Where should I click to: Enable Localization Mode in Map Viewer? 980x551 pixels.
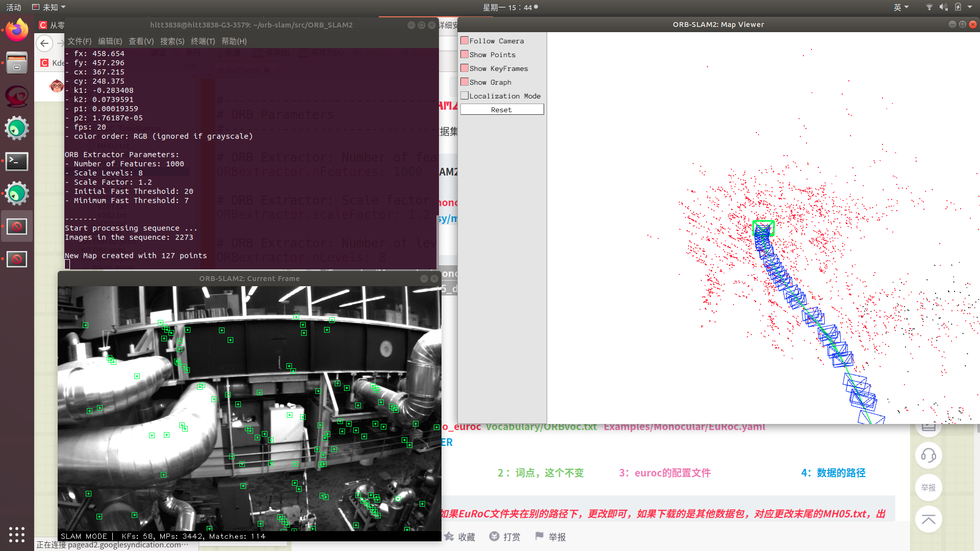click(x=464, y=95)
